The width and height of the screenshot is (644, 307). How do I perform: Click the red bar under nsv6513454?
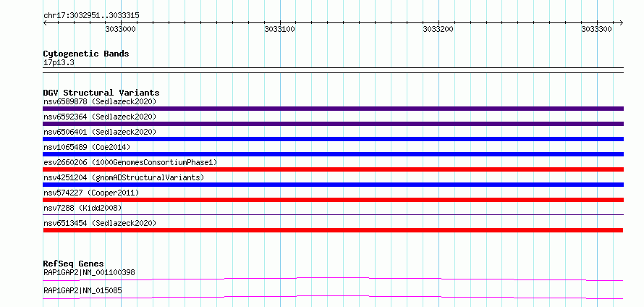point(333,230)
